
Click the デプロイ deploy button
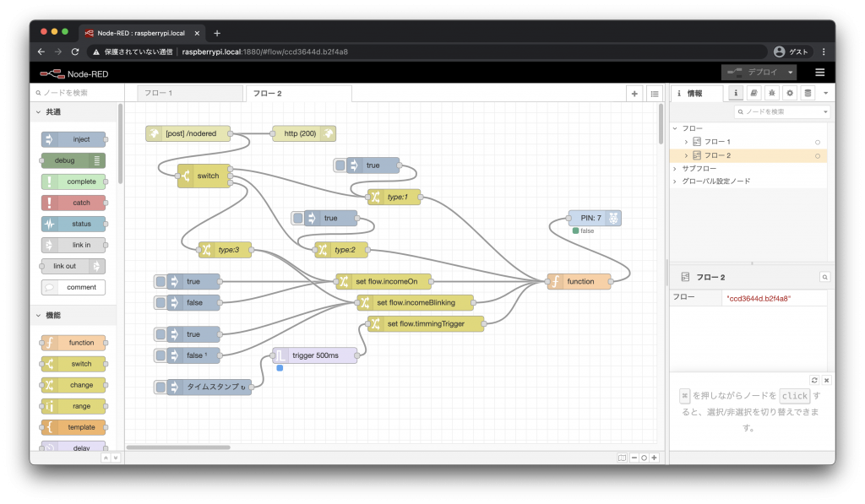click(753, 73)
